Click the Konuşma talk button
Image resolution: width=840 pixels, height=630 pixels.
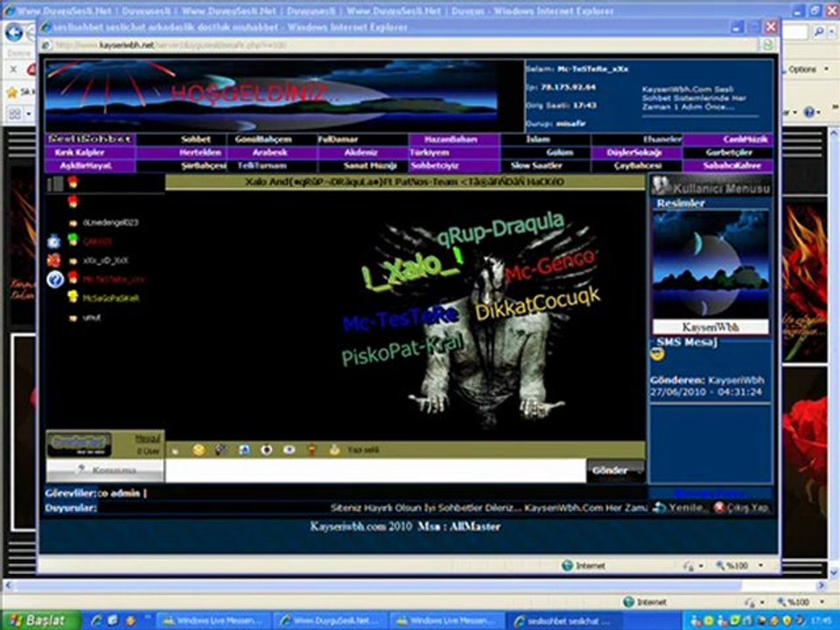click(x=105, y=471)
